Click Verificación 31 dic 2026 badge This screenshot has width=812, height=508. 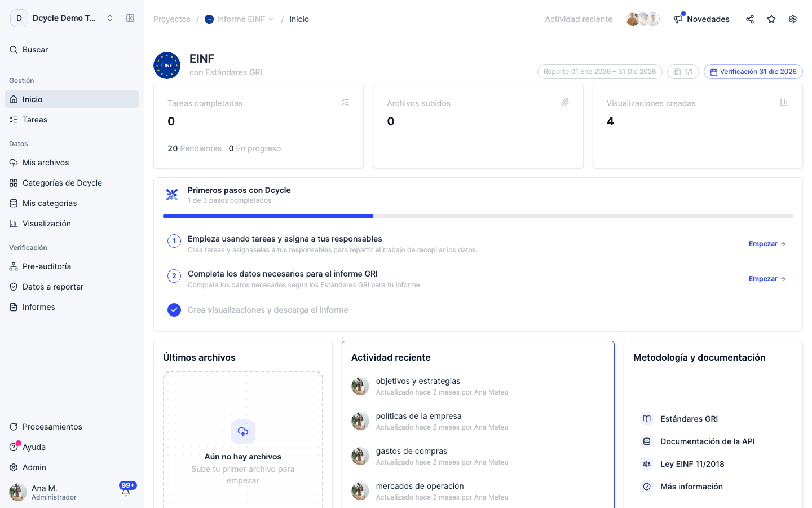pos(753,72)
